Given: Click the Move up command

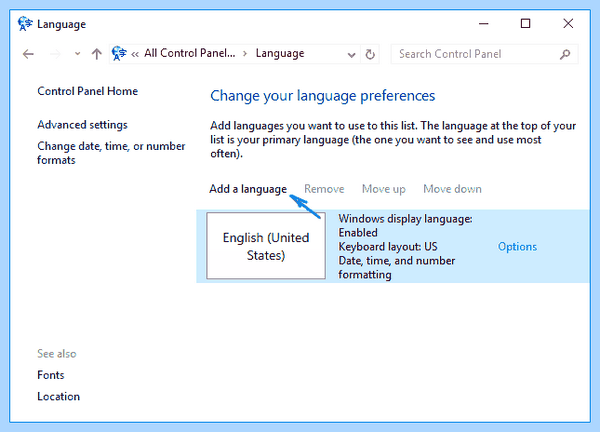Looking at the screenshot, I should [x=383, y=189].
